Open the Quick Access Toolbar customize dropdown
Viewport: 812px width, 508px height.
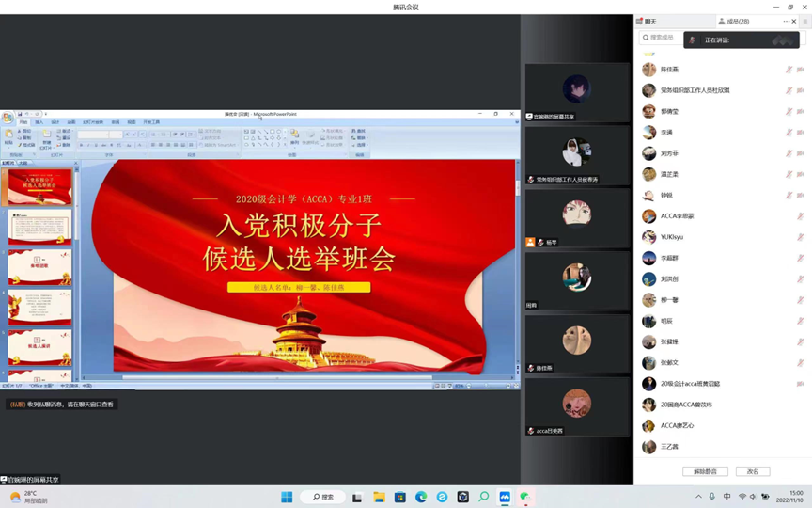click(46, 114)
